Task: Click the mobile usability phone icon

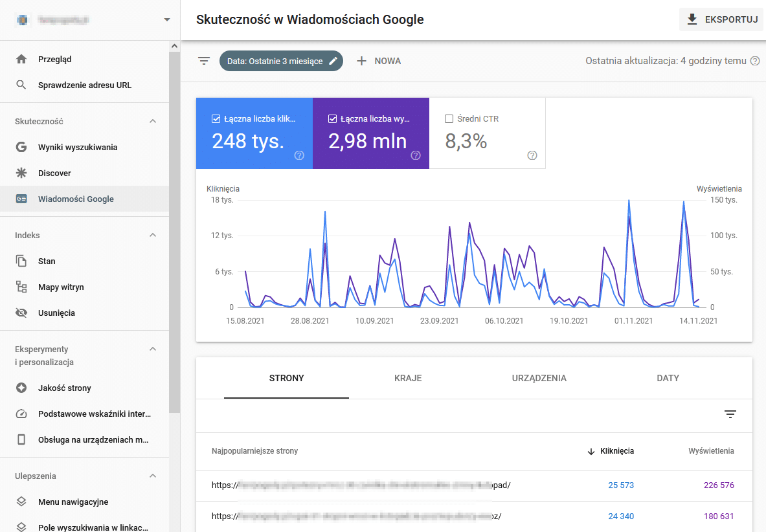Action: click(21, 439)
